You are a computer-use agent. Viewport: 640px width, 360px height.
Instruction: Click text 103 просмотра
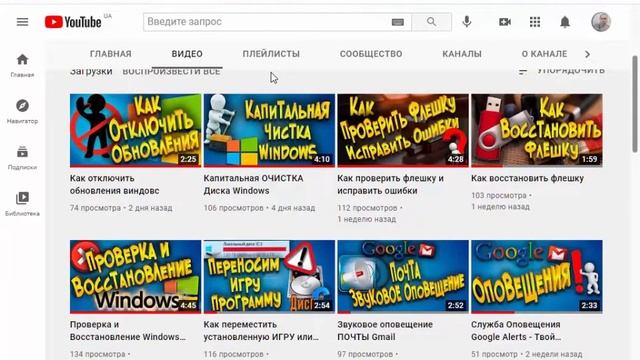499,196
